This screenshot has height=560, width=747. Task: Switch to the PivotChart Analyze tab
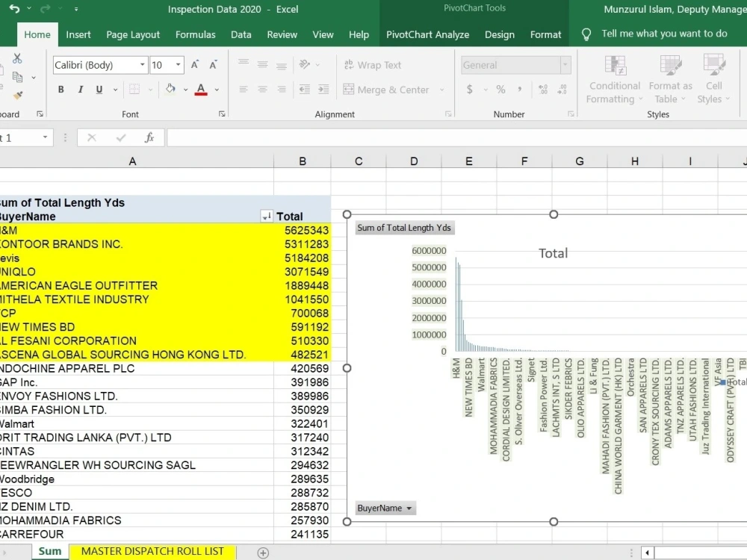[x=427, y=34]
